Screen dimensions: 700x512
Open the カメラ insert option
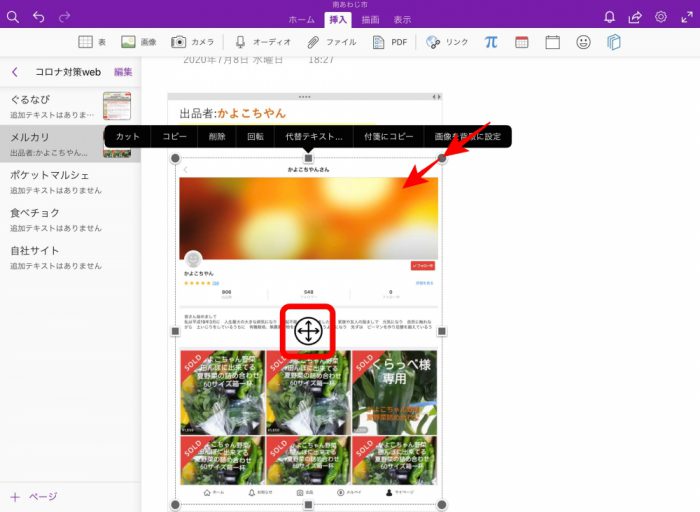pyautogui.click(x=192, y=42)
